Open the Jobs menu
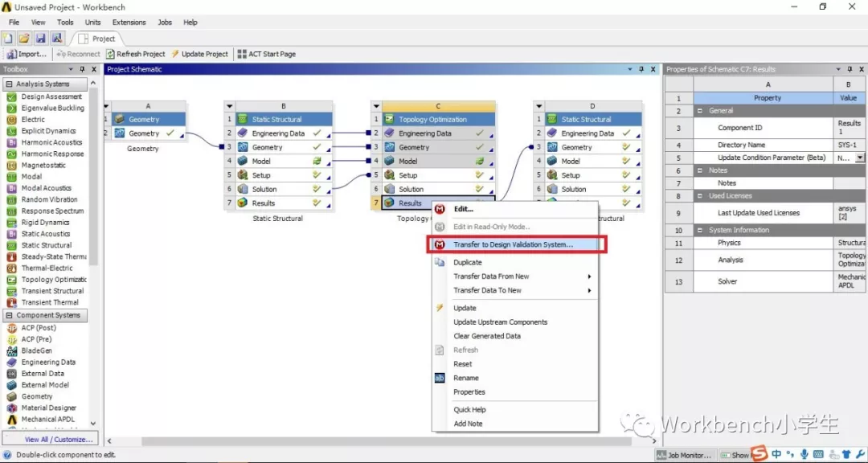 click(165, 23)
